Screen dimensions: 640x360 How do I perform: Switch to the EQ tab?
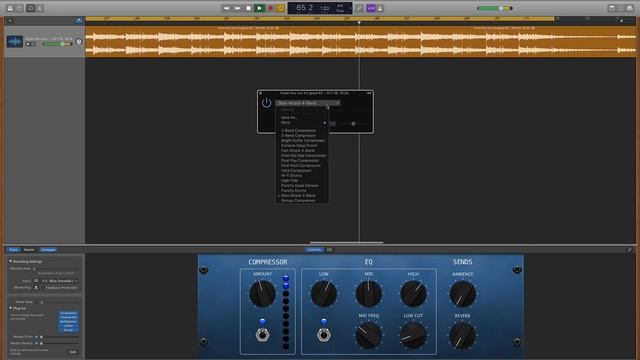pos(329,250)
